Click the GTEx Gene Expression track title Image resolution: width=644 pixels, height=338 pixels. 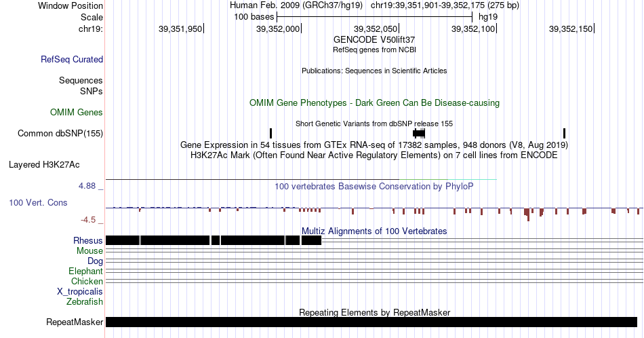[374, 145]
